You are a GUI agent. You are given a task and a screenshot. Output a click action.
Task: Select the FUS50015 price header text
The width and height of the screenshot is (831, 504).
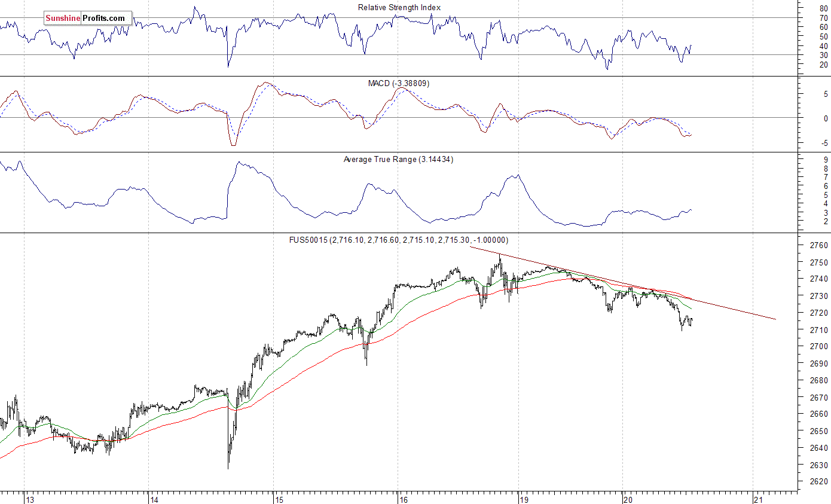tap(398, 240)
